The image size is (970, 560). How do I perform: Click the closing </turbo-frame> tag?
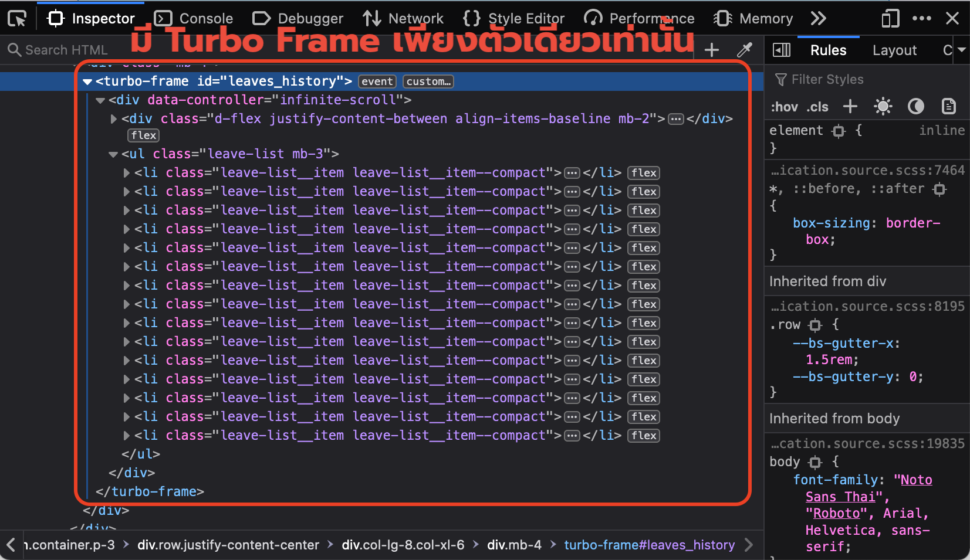[150, 492]
